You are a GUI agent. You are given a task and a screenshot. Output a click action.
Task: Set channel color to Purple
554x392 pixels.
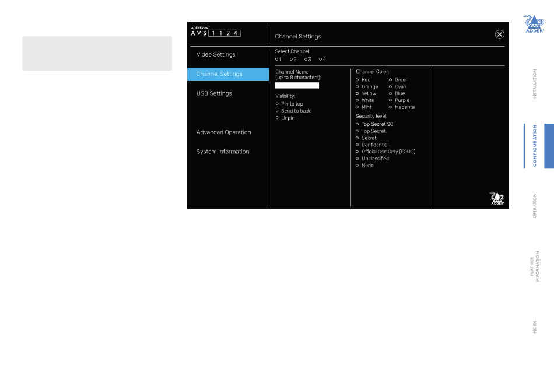tap(390, 100)
